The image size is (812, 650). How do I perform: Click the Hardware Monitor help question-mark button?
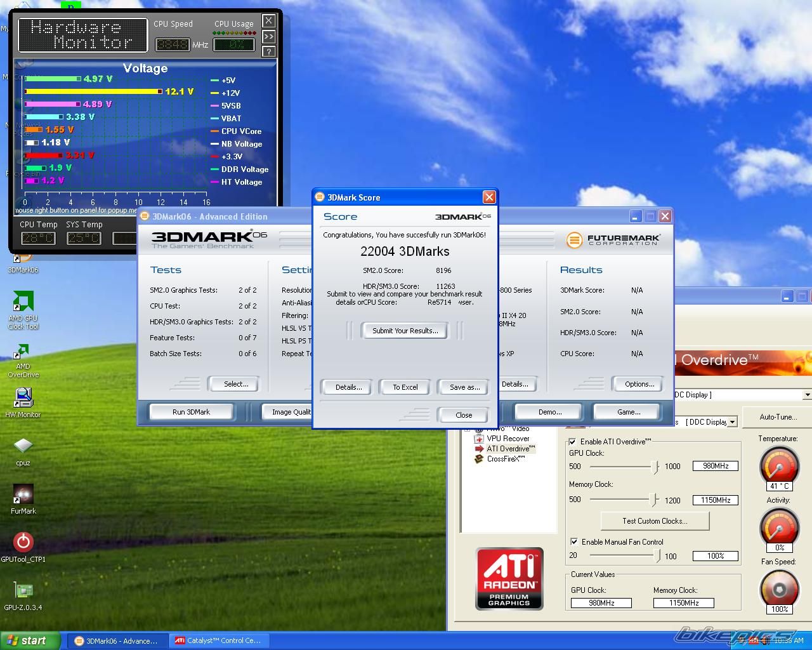click(x=269, y=52)
